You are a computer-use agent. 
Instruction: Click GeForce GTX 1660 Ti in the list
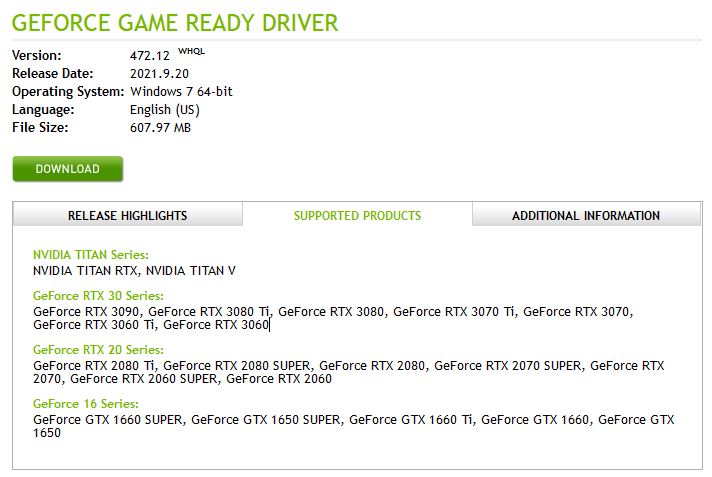(410, 420)
